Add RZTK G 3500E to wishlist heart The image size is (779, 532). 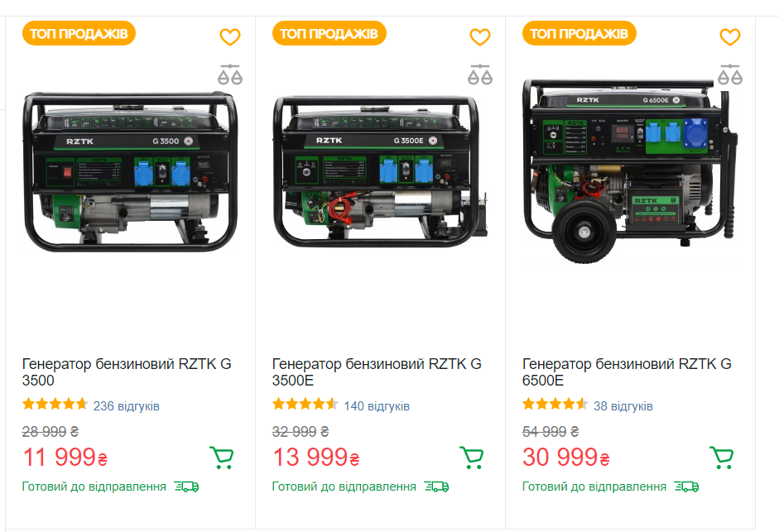pos(480,36)
